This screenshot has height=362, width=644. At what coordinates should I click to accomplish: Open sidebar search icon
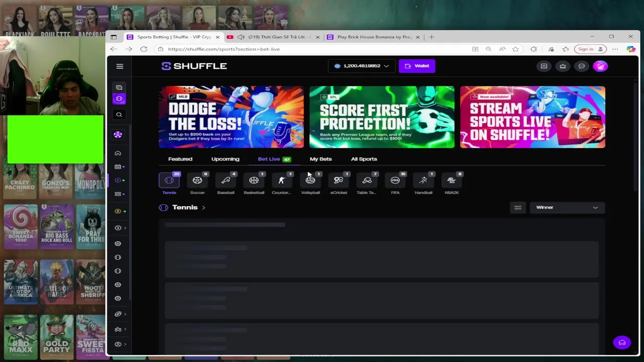tap(119, 115)
